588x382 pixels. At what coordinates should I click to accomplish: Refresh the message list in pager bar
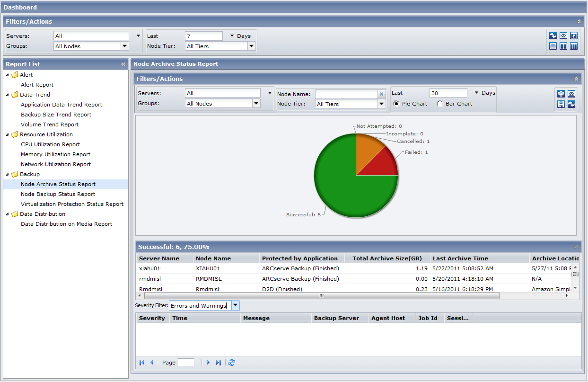(232, 363)
